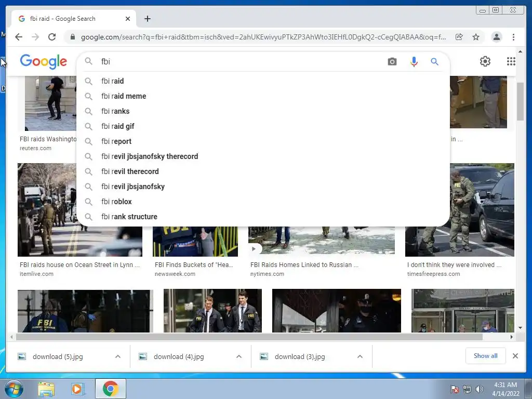The image size is (532, 399).
Task: Open Windows Explorer from the taskbar
Action: tap(46, 389)
